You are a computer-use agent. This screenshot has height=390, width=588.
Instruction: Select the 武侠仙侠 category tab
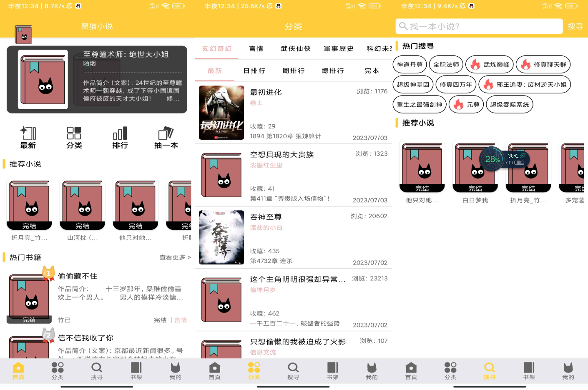[x=296, y=49]
